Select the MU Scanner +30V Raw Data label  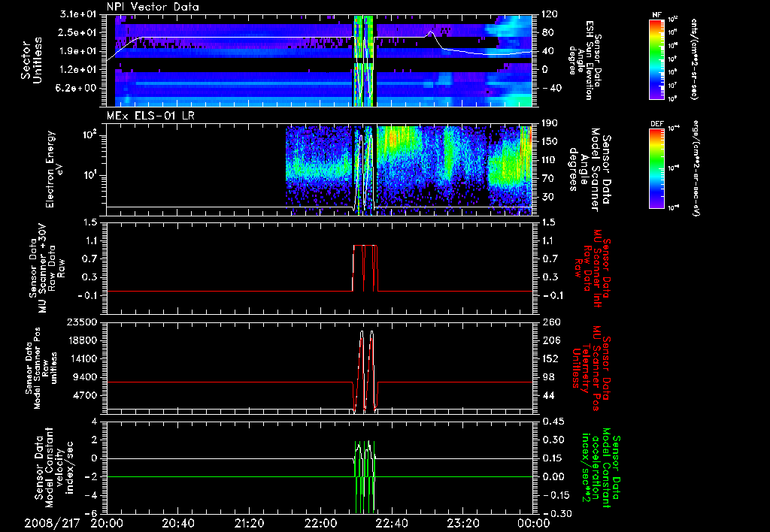coord(46,268)
